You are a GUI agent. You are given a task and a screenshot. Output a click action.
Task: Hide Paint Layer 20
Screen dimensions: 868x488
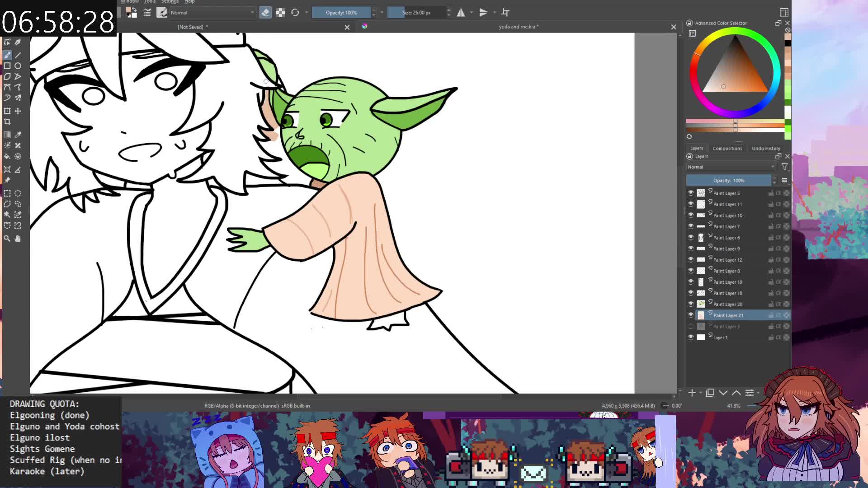click(691, 304)
